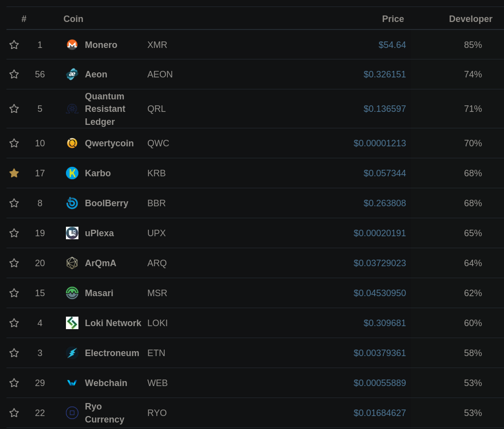Open the Ryo Currency page
The height and width of the screenshot is (429, 504).
pos(104,413)
